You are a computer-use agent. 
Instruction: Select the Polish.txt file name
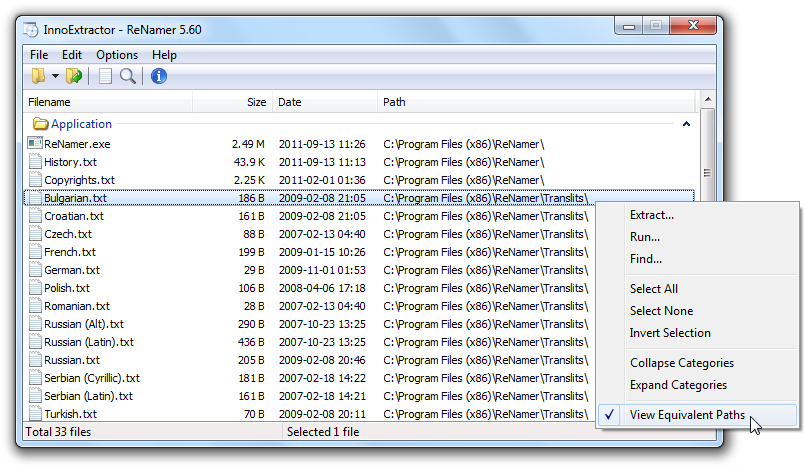pyautogui.click(x=67, y=288)
